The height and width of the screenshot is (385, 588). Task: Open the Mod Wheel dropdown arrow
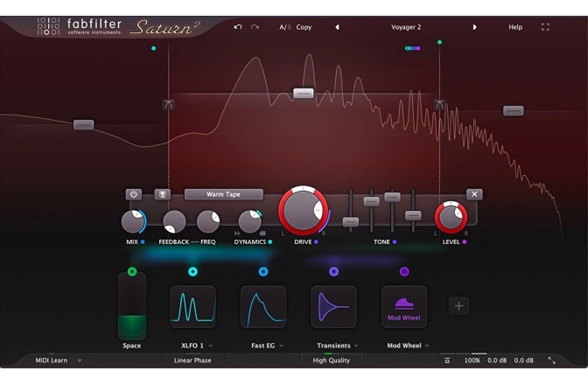[x=427, y=346]
